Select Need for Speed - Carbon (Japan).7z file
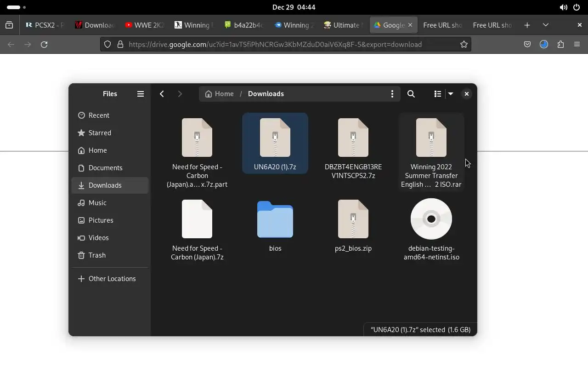Image resolution: width=588 pixels, height=368 pixels. 197,230
